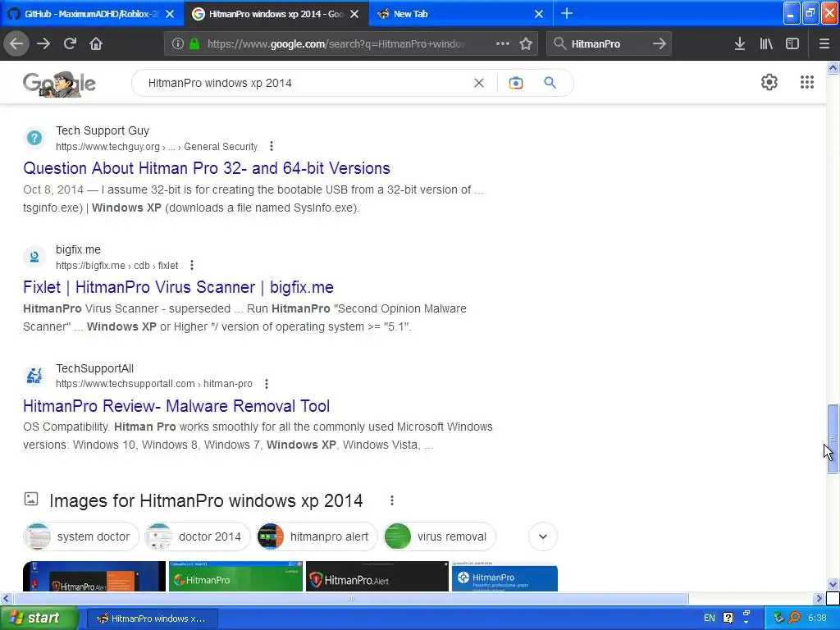Run the Google search magnifier
This screenshot has width=840, height=630.
click(550, 83)
